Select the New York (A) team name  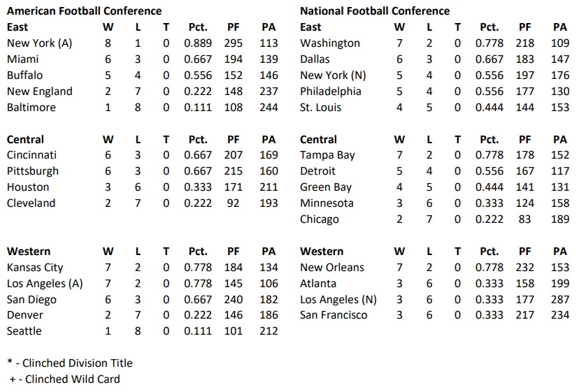(x=39, y=43)
